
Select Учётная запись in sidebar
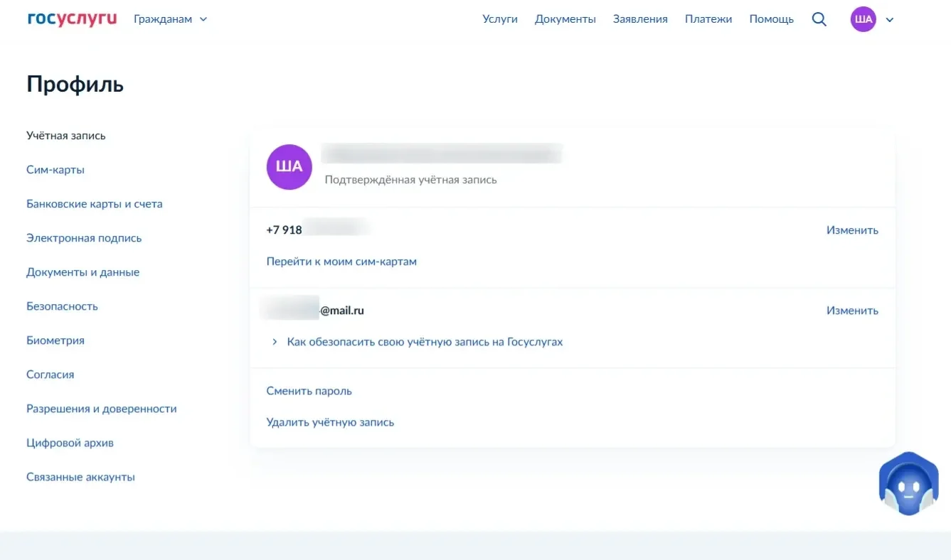(66, 136)
